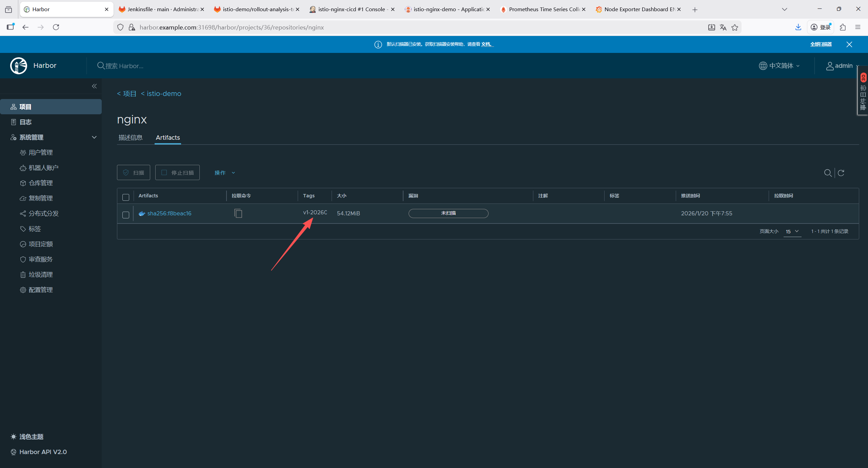Bookmark this page with star icon
This screenshot has height=468, width=868.
coord(735,27)
